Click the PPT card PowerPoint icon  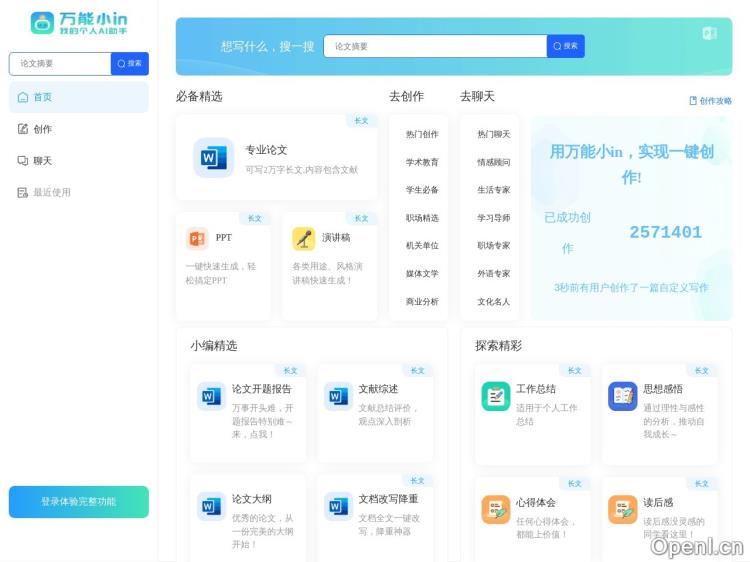point(197,238)
